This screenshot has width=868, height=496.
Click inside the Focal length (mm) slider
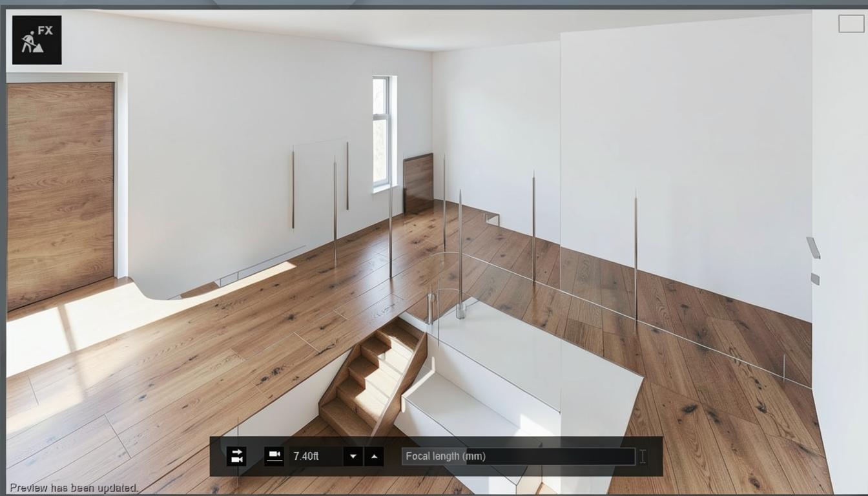(x=518, y=456)
